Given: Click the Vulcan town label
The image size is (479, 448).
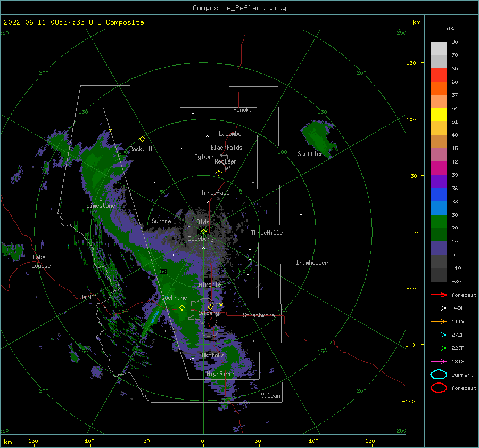Looking at the screenshot, I should point(270,396).
